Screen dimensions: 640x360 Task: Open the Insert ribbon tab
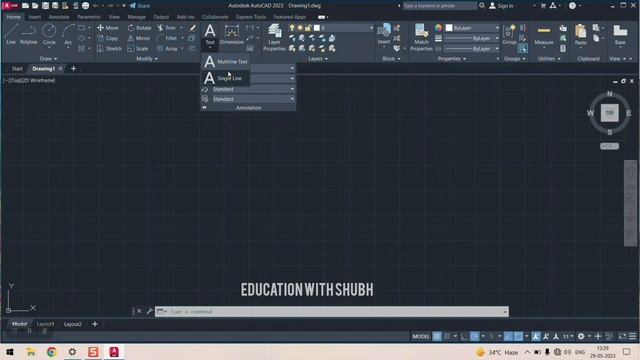pyautogui.click(x=35, y=17)
